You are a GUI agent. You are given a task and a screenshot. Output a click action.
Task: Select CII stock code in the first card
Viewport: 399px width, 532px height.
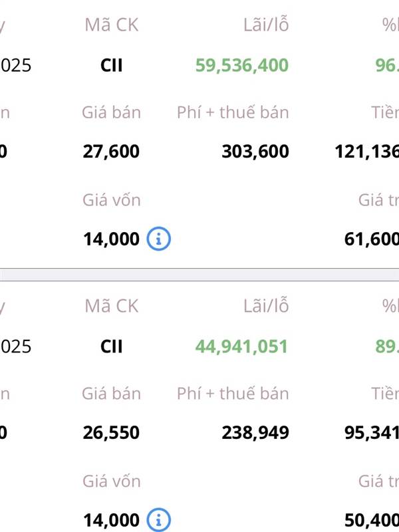tap(111, 65)
